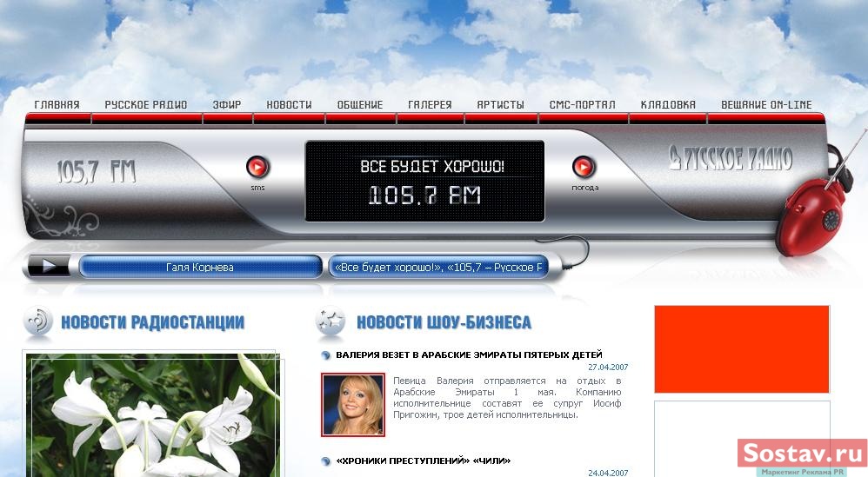Open the СМС-ПОРТАЛ menu item

point(583,104)
